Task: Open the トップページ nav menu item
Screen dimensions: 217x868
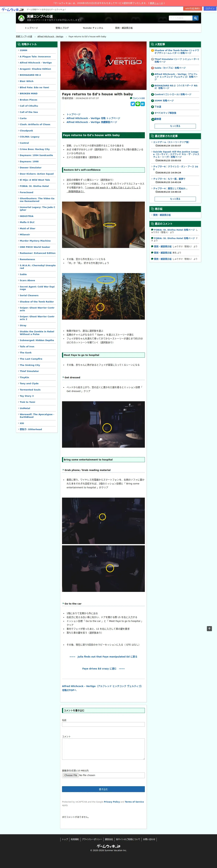Action: point(31,28)
